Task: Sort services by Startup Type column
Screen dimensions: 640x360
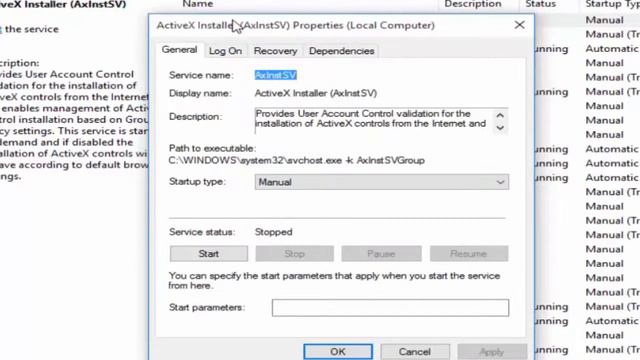Action: click(612, 4)
